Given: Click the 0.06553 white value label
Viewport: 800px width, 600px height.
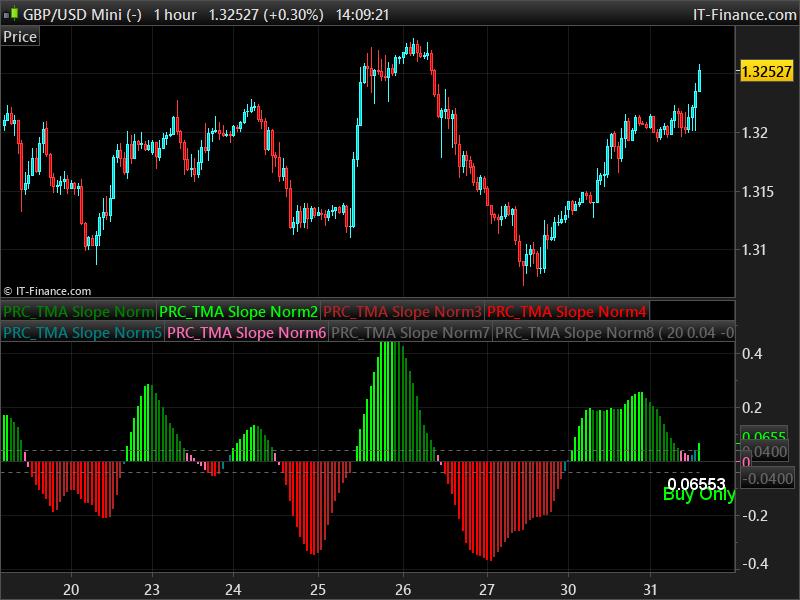Looking at the screenshot, I should tap(696, 484).
